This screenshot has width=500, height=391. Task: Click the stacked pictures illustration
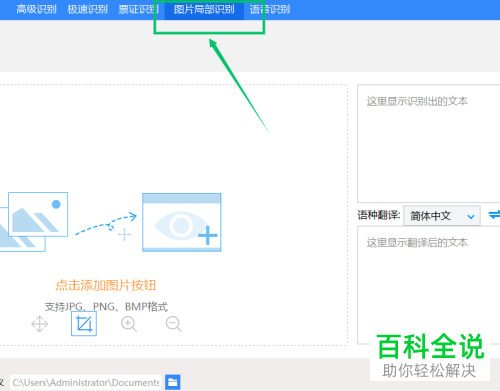(x=34, y=222)
